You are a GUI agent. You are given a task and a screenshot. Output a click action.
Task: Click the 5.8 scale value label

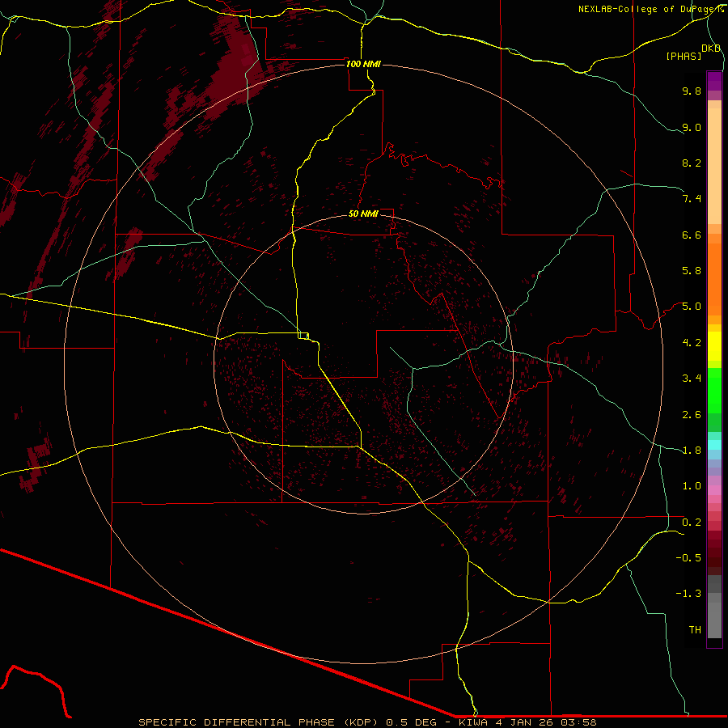click(x=692, y=271)
